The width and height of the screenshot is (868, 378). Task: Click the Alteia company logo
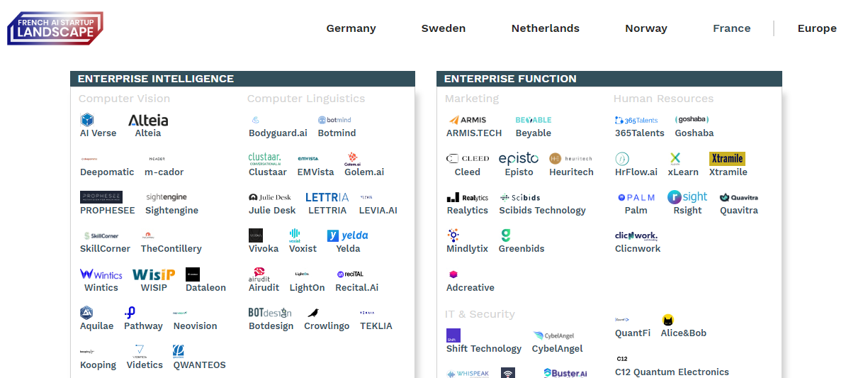[148, 120]
